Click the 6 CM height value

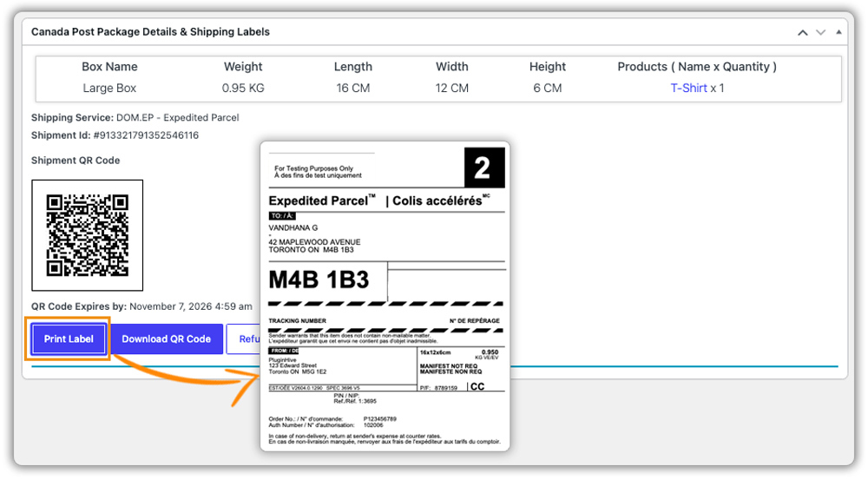(x=548, y=88)
